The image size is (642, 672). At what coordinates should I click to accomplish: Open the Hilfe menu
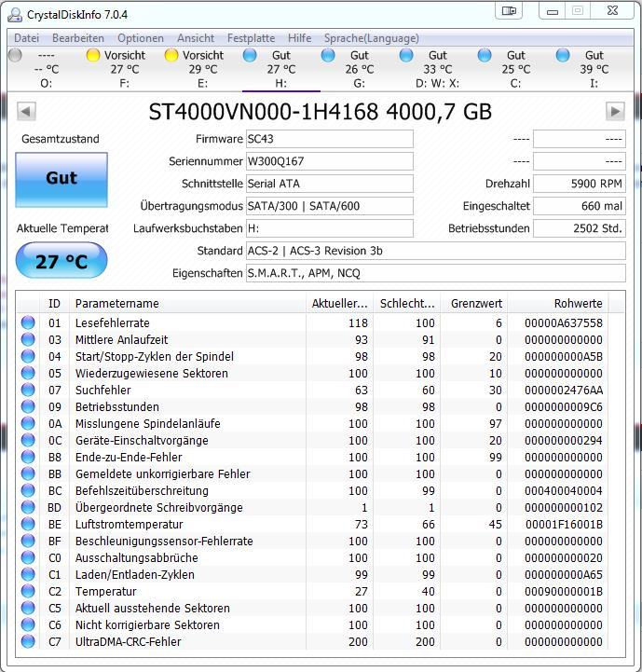point(300,38)
